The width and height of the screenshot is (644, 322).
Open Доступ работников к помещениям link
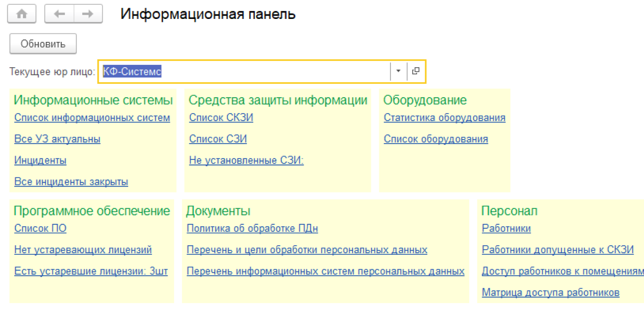click(x=563, y=271)
